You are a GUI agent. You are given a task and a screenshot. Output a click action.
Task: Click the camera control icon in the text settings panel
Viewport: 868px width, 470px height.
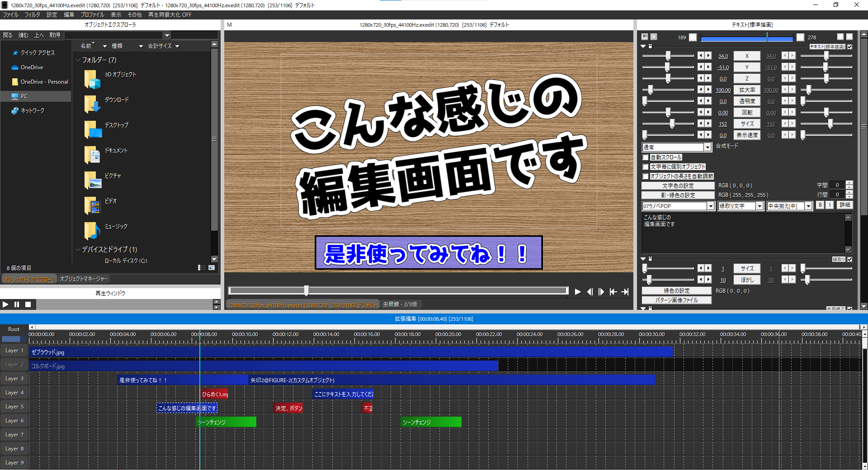(644, 37)
